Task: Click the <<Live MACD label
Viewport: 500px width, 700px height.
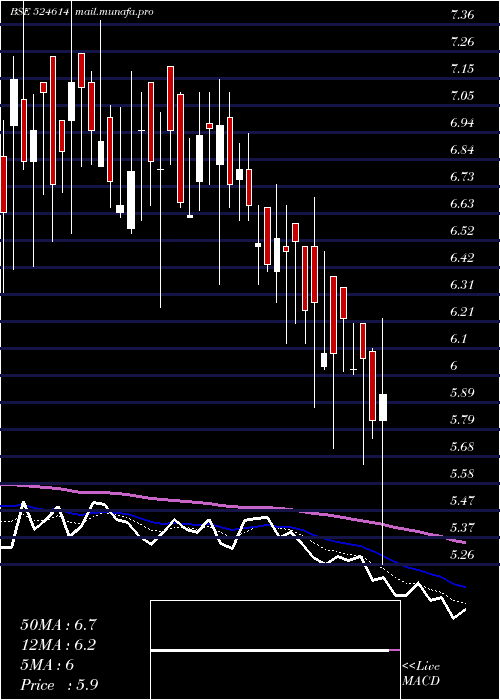Action: coord(421,674)
